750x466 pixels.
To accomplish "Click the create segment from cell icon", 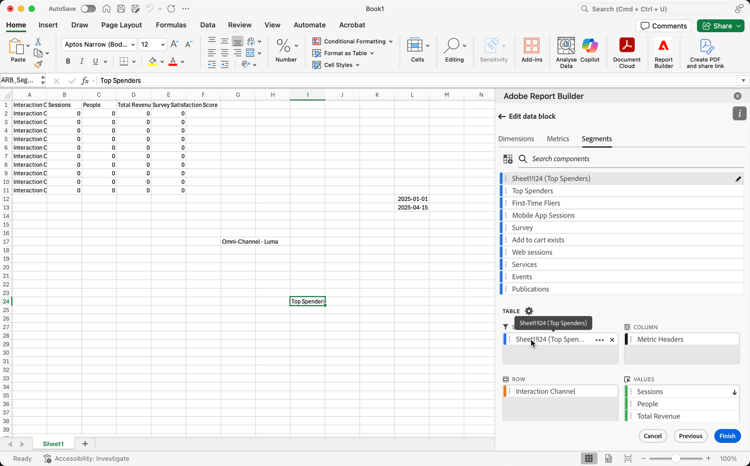I will (x=508, y=159).
